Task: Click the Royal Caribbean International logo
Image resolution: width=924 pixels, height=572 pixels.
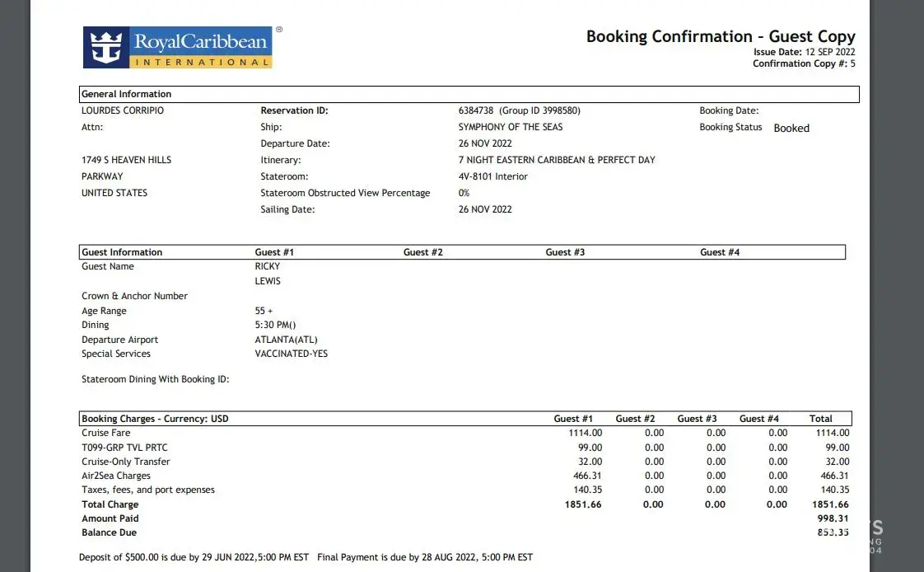Action: pos(178,47)
